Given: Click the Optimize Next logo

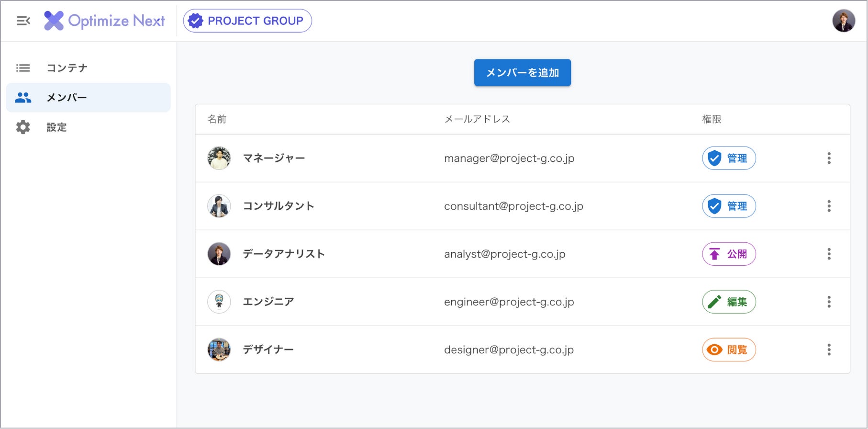Looking at the screenshot, I should tap(104, 21).
